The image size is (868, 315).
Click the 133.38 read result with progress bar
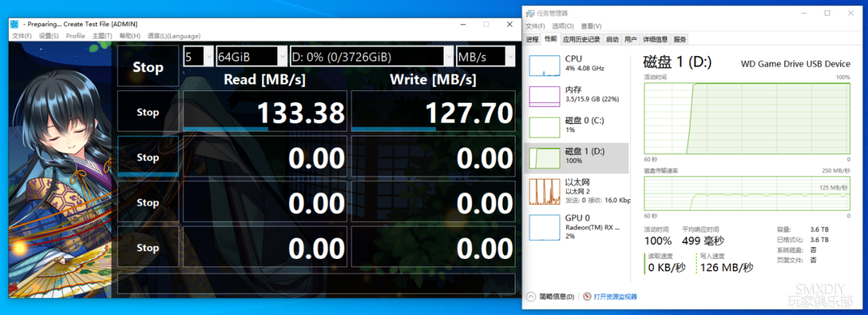point(265,112)
